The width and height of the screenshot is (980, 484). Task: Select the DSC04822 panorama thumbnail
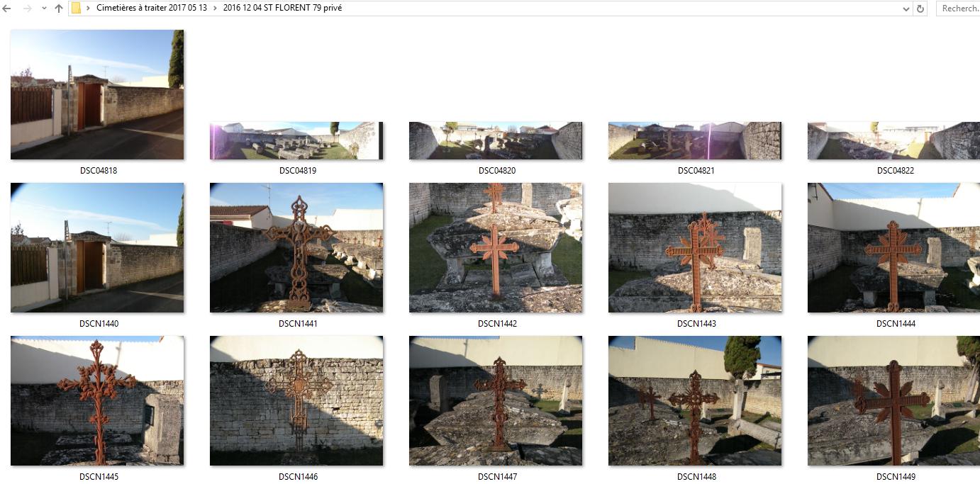click(x=893, y=140)
